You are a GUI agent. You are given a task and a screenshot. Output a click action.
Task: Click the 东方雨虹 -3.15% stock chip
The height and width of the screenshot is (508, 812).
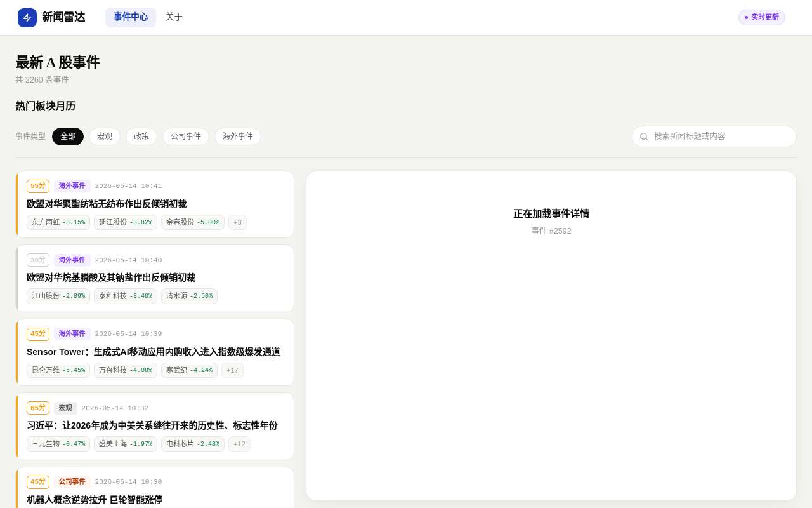[x=58, y=222]
